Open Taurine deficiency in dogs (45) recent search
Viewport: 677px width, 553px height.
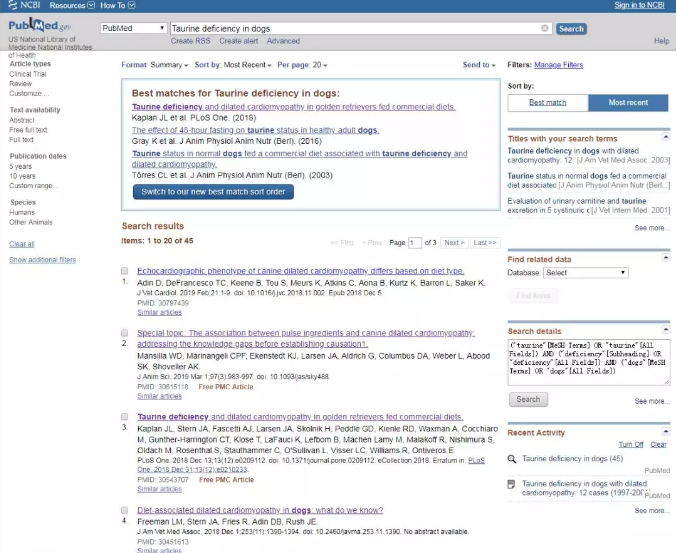572,459
